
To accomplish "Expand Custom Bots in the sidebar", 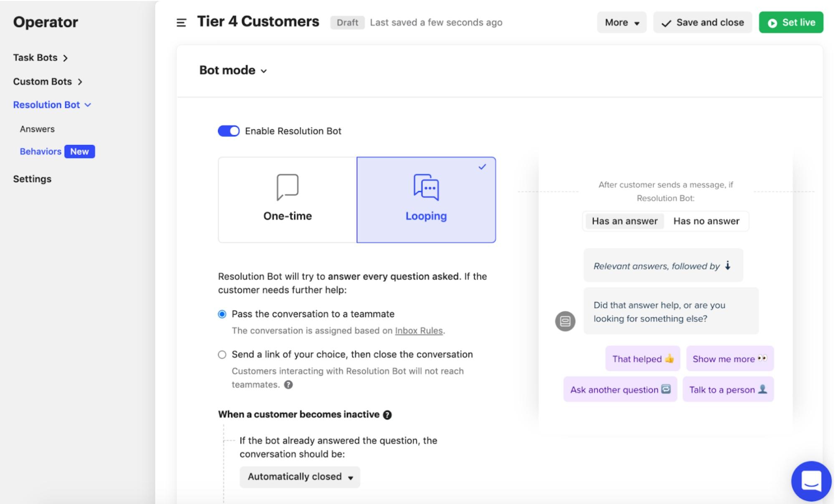I will pyautogui.click(x=48, y=81).
